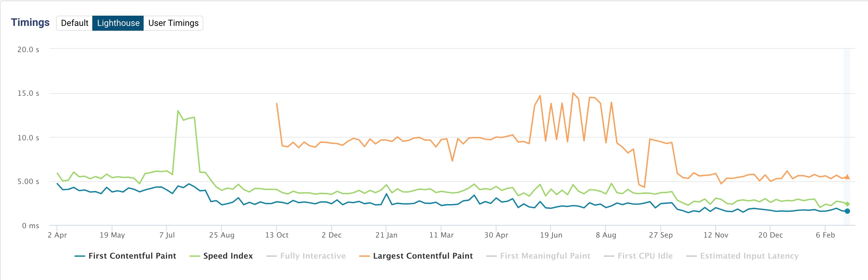Open the User Timings view
868x280 pixels.
coord(173,23)
